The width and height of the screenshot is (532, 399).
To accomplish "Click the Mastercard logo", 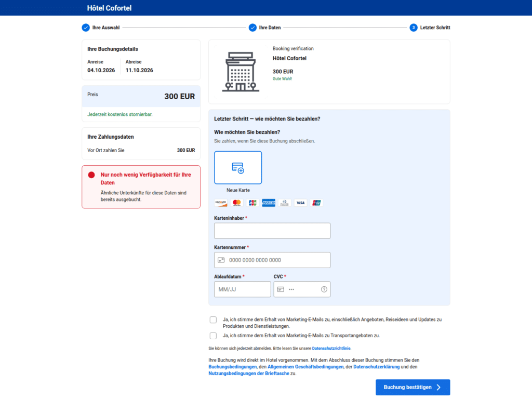I will pos(237,203).
